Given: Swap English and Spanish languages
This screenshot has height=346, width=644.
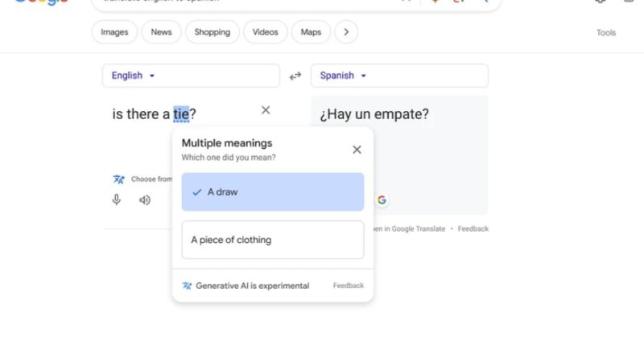Looking at the screenshot, I should [295, 76].
